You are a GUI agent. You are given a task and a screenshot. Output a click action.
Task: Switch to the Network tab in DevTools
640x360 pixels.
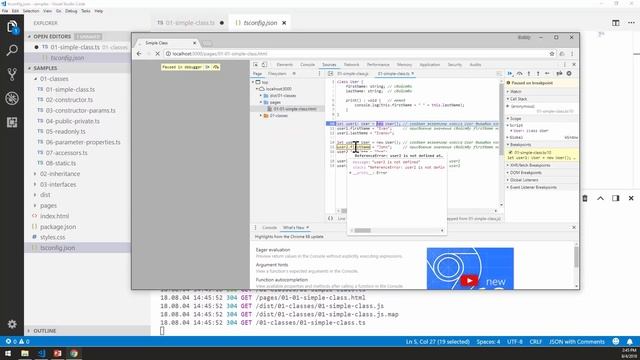[x=351, y=64]
